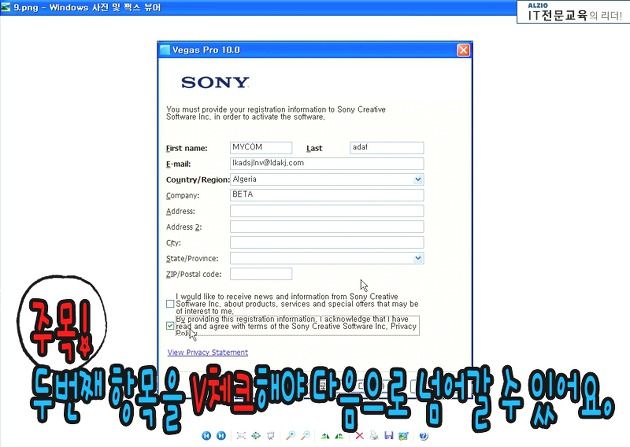Click the viewer title bar app icon

6,7
